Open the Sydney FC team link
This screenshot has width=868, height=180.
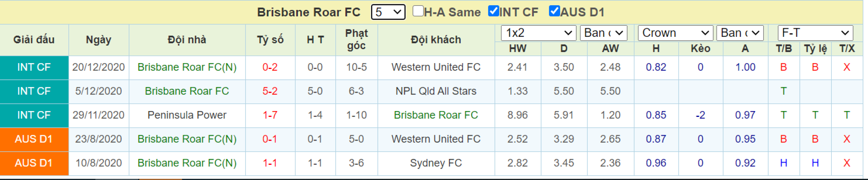pos(436,163)
